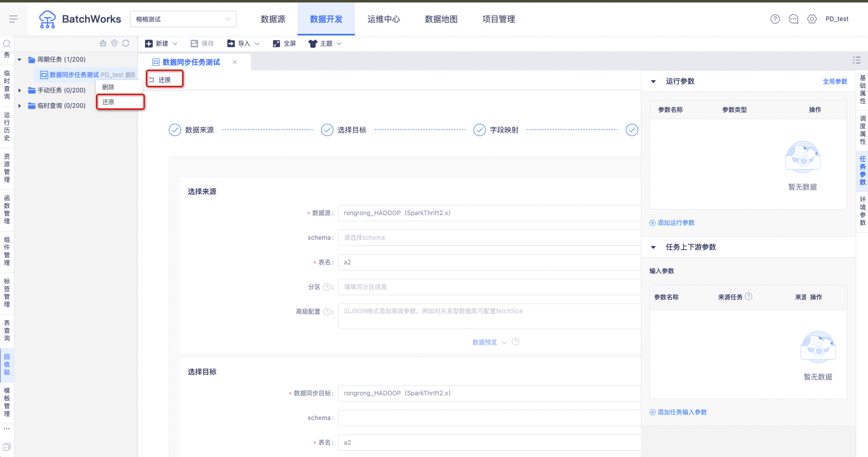The image size is (868, 457).
Task: Click the BatchWorks cloud logo
Action: tap(47, 20)
